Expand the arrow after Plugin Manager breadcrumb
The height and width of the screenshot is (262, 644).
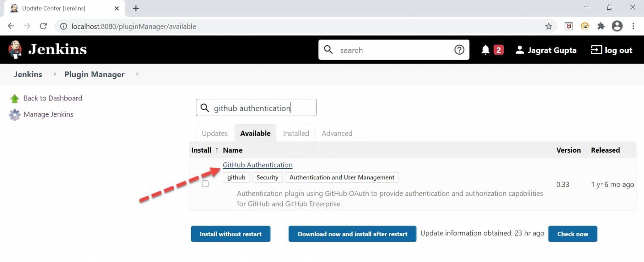pos(137,74)
